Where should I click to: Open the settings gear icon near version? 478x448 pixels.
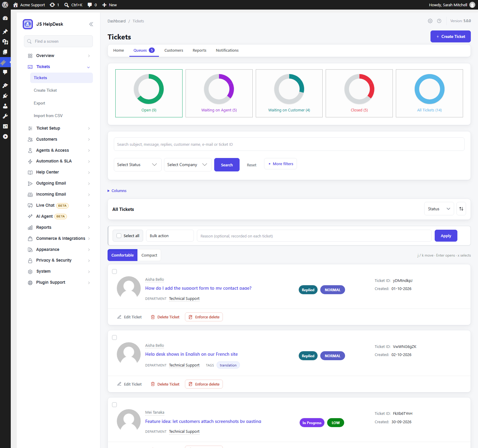(x=430, y=21)
